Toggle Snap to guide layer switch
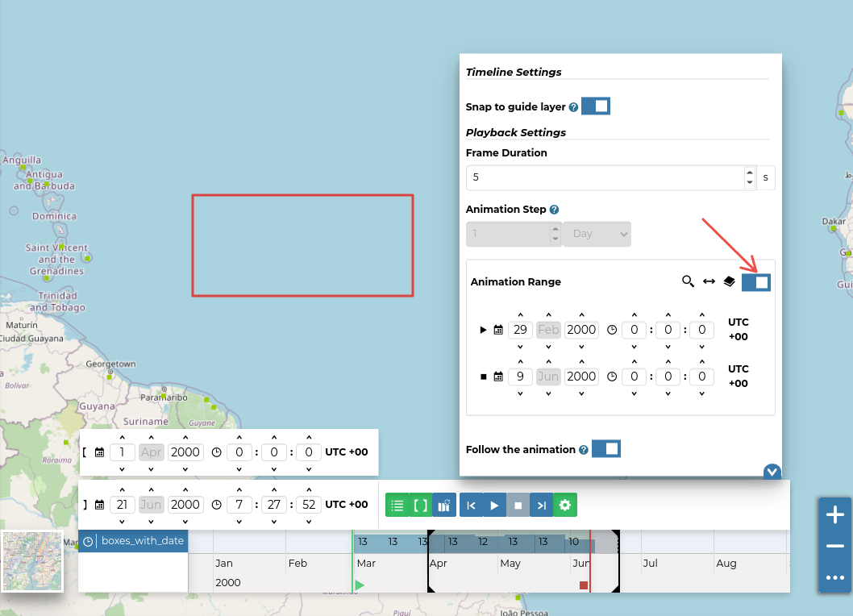Screen dimensions: 853x616 [x=595, y=106]
